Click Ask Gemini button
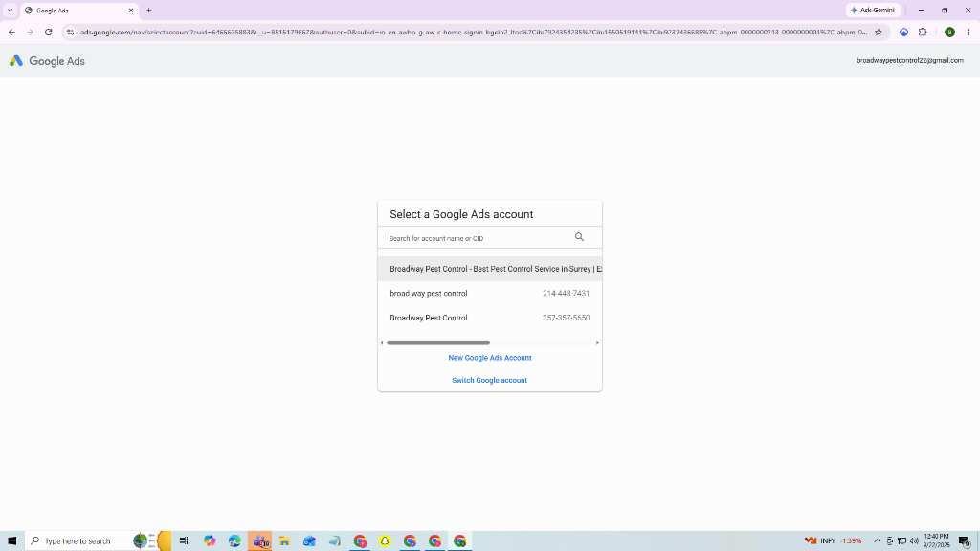This screenshot has height=551, width=980. click(873, 10)
